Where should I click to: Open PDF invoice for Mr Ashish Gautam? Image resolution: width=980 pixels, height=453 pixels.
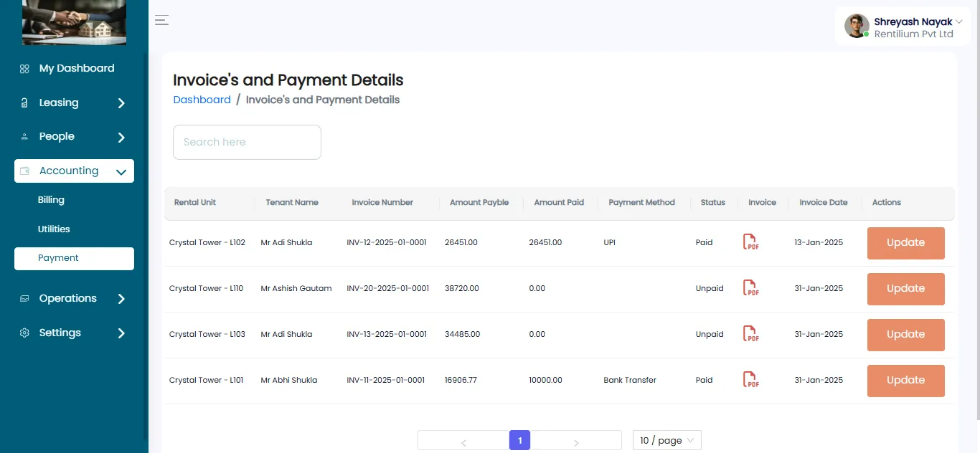coord(750,288)
